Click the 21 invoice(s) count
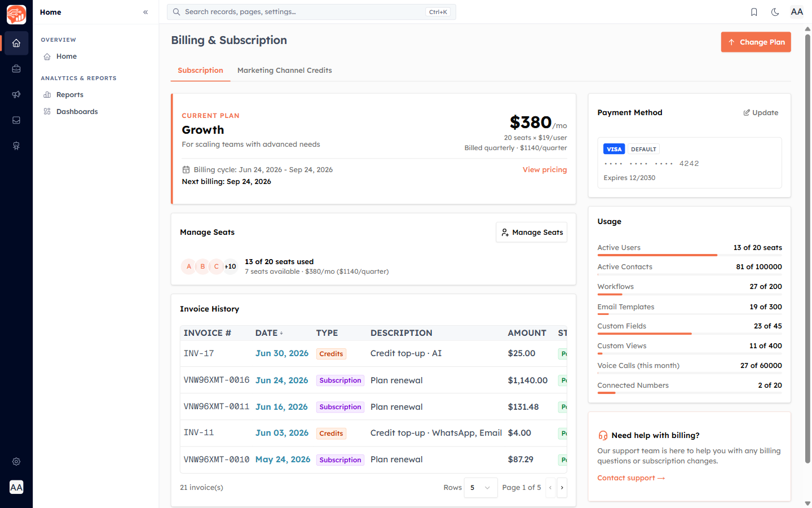This screenshot has height=508, width=812. click(x=201, y=488)
